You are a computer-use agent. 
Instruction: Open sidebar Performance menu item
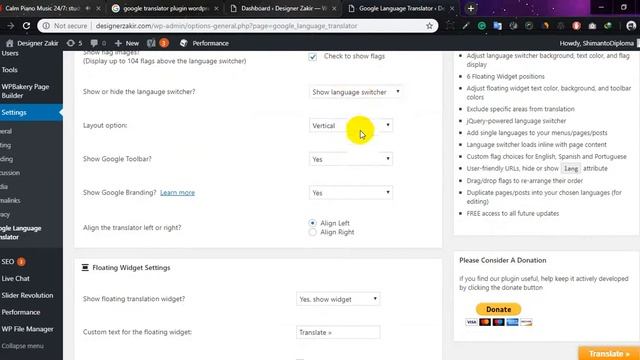21,312
